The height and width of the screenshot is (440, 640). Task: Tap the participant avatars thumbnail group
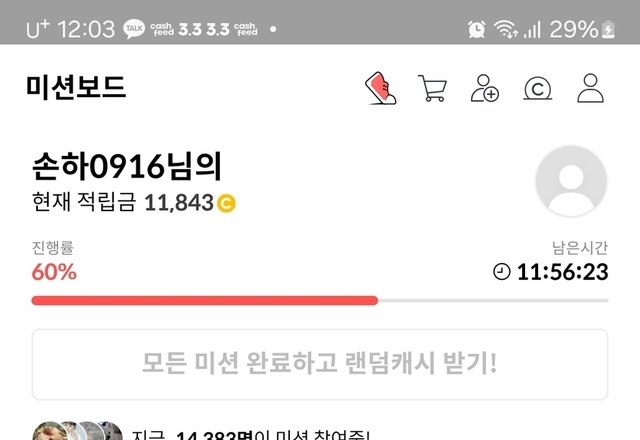tap(78, 431)
